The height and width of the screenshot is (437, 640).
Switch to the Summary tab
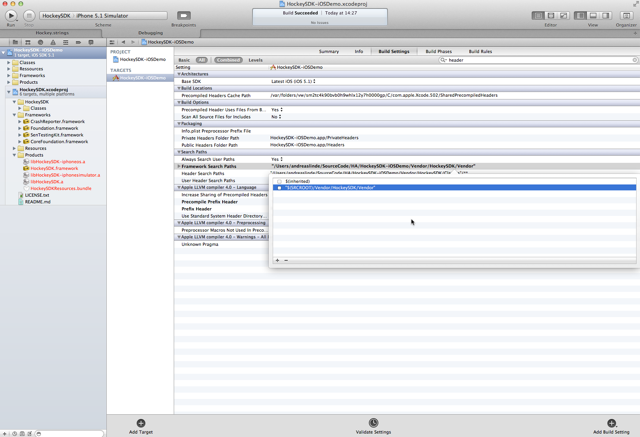(328, 51)
